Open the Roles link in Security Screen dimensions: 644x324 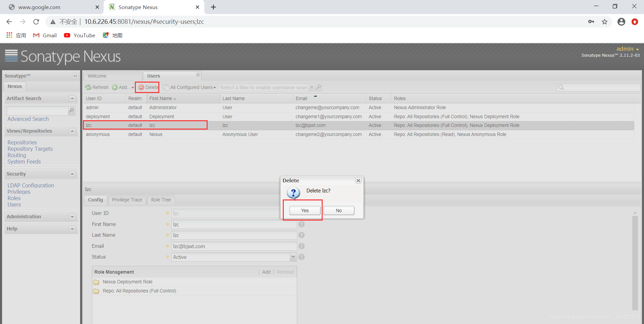click(14, 198)
